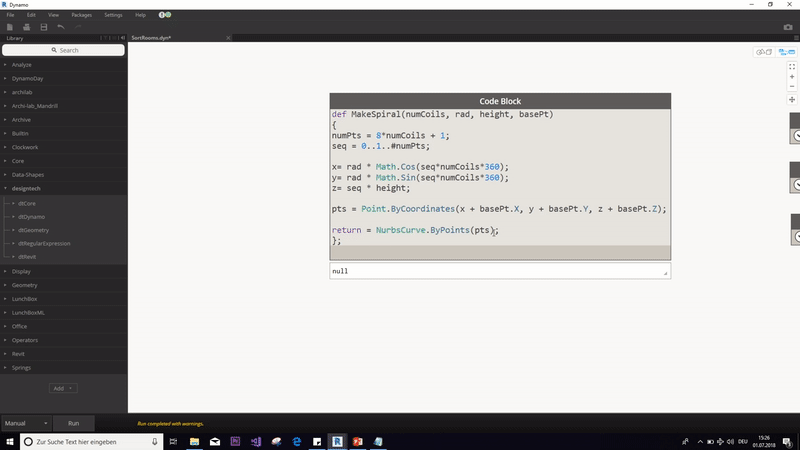Zoom in using the plus icon
800x450 pixels.
(792, 76)
